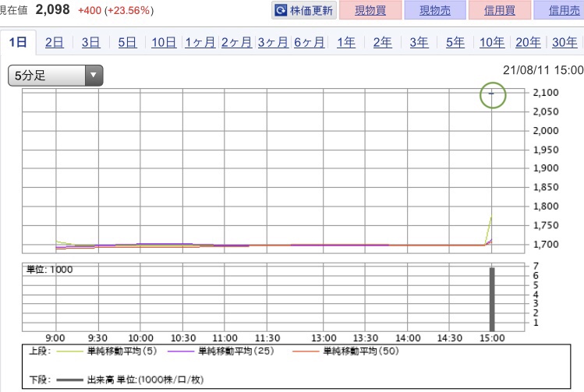Switch to the 2日 chart period
Screen dimensions: 584x392
[x=55, y=42]
